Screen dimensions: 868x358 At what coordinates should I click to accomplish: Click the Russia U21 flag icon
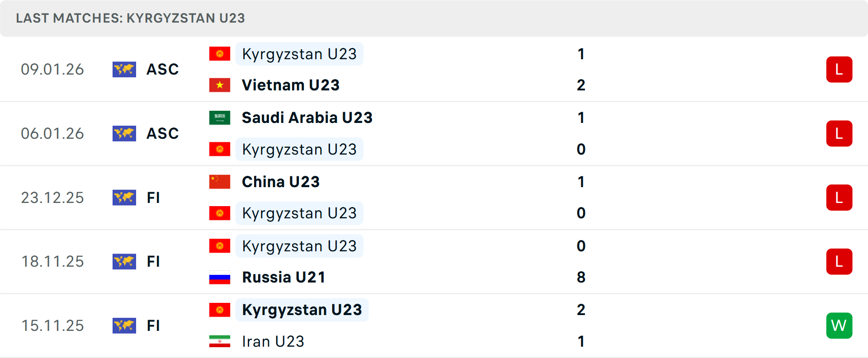coord(220,277)
